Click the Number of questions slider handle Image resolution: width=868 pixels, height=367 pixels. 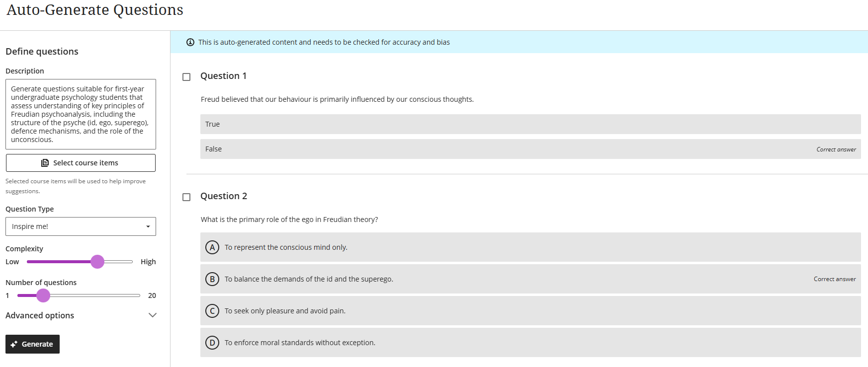coord(43,295)
